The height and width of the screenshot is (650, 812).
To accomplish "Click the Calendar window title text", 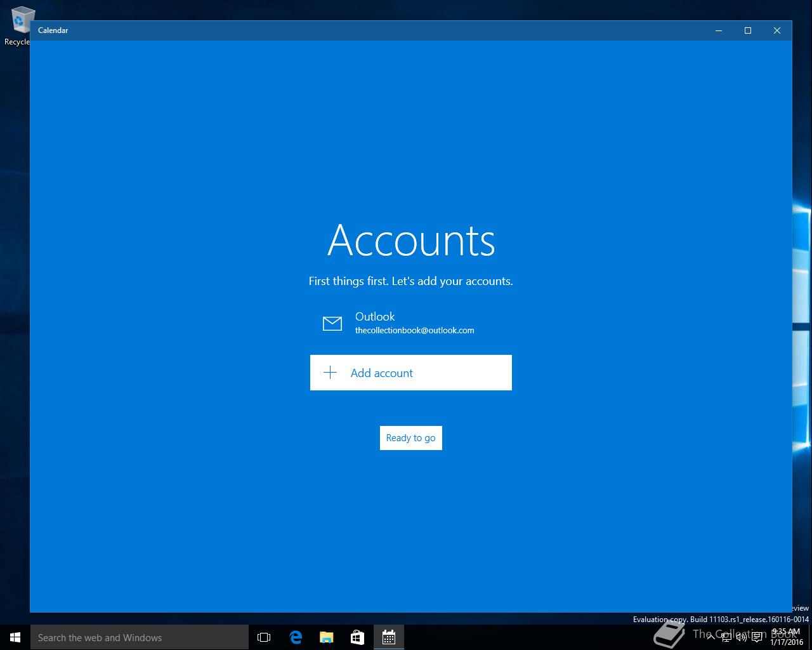I will [53, 30].
